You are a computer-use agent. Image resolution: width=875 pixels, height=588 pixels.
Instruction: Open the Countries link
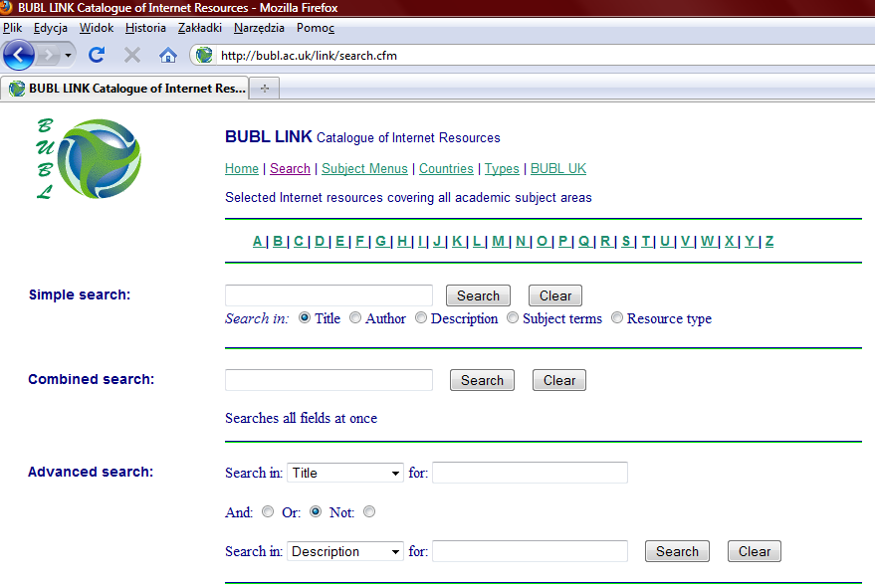(446, 168)
